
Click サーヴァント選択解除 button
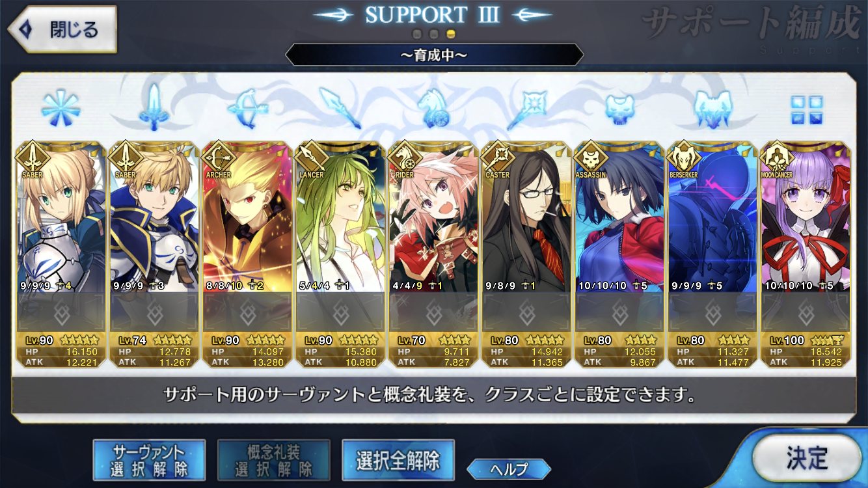(149, 459)
